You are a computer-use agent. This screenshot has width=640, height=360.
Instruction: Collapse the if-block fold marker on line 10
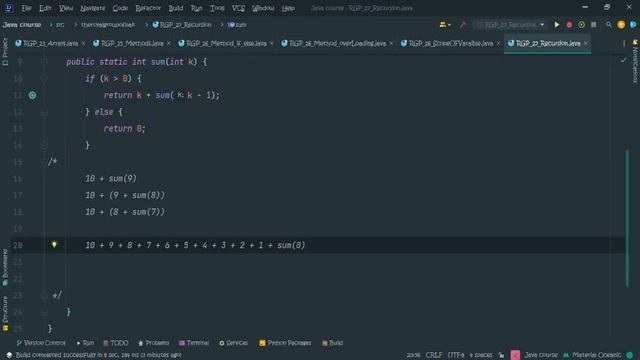pyautogui.click(x=44, y=78)
